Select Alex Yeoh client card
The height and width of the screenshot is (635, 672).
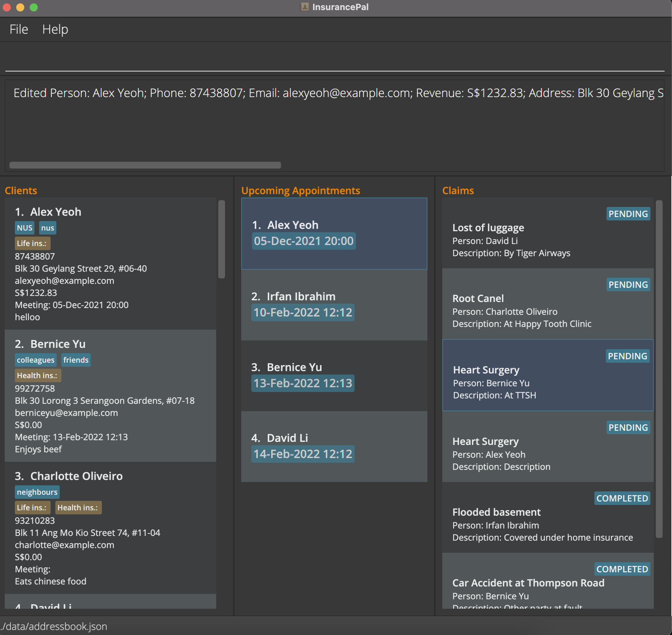click(x=110, y=264)
